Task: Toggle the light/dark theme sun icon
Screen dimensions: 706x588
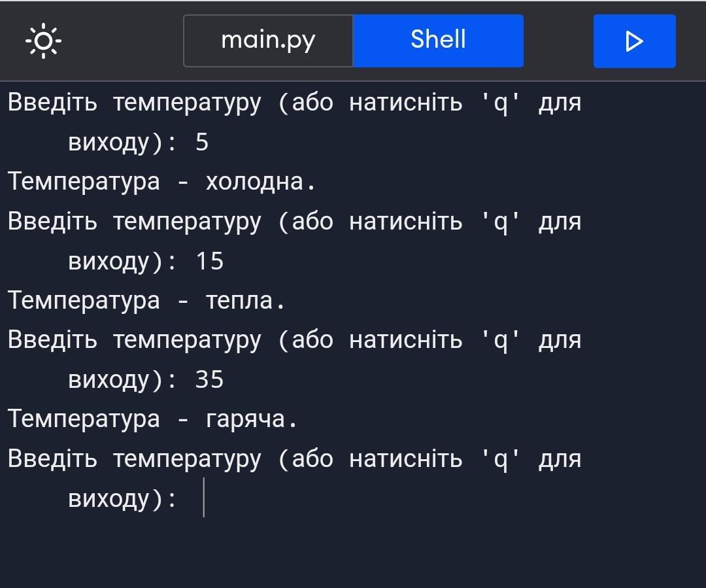Action: [43, 41]
